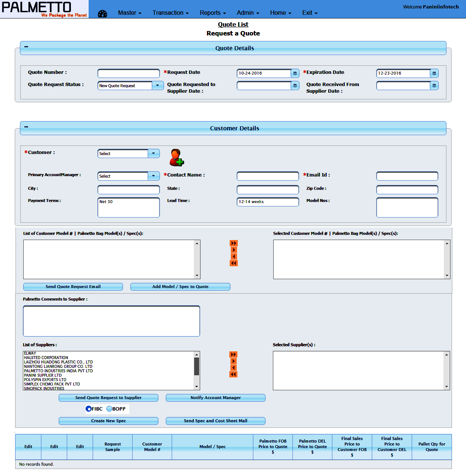Screen dimensions: 466x476
Task: Select the FIBC radio button
Action: pos(89,409)
